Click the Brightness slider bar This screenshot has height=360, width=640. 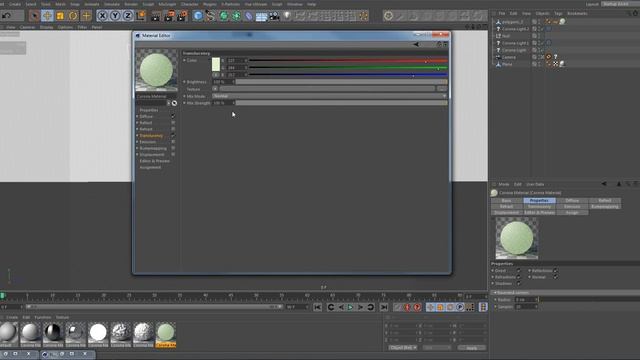pyautogui.click(x=342, y=82)
